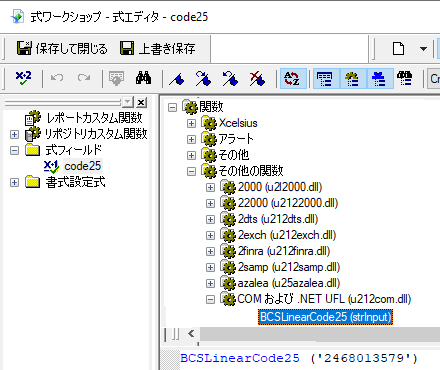Click the 上書き保存 save button
Screen dimensions: 440x370
click(x=157, y=49)
